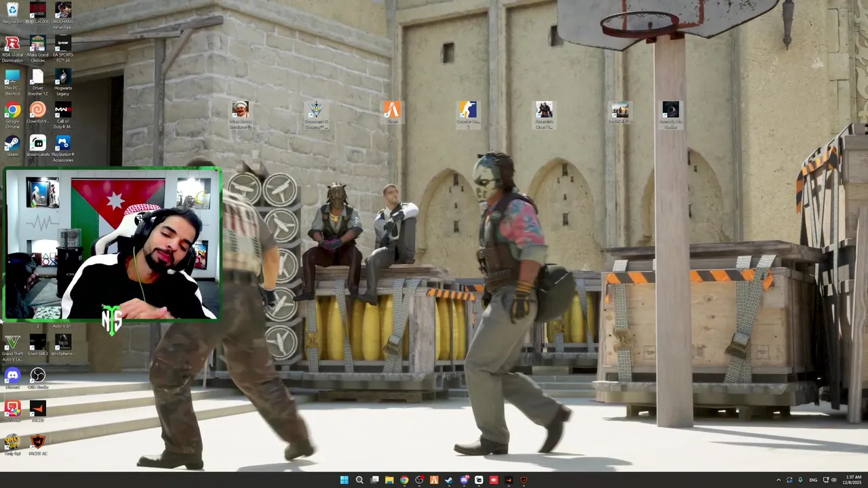The width and height of the screenshot is (868, 488).
Task: Launch StreamLabels desktop icon
Action: click(37, 146)
